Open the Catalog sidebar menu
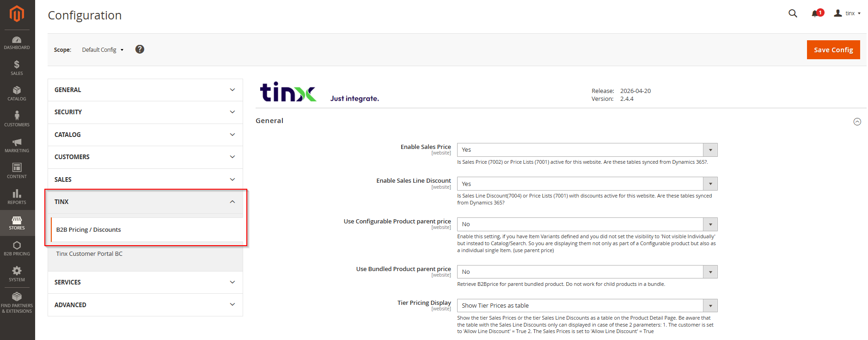Screen dimensions: 868x340 (17, 93)
